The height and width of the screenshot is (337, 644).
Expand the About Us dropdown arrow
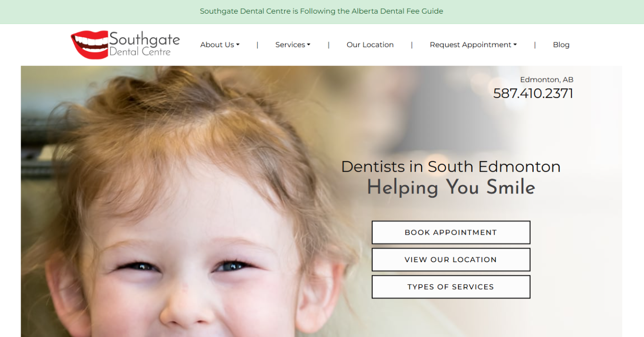(x=238, y=45)
